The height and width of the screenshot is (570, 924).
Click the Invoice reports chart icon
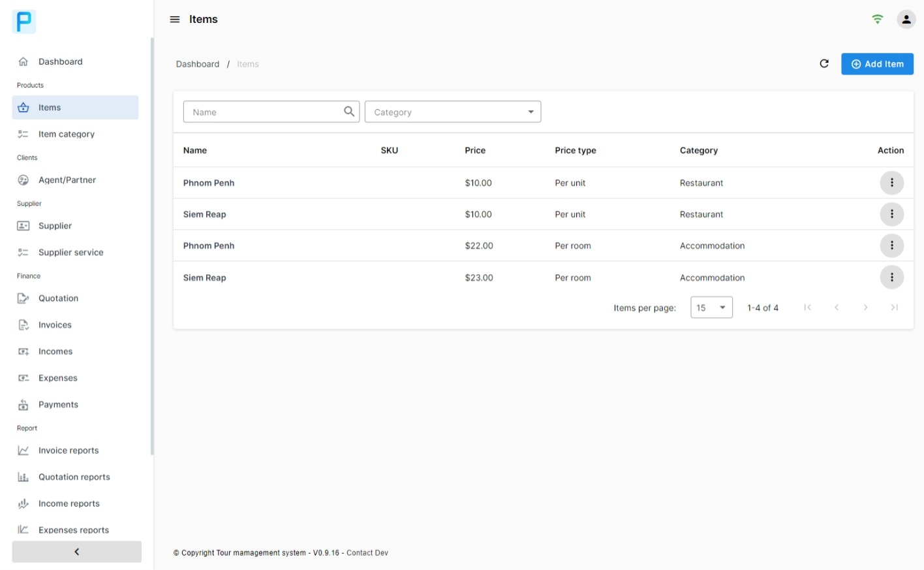pos(23,451)
